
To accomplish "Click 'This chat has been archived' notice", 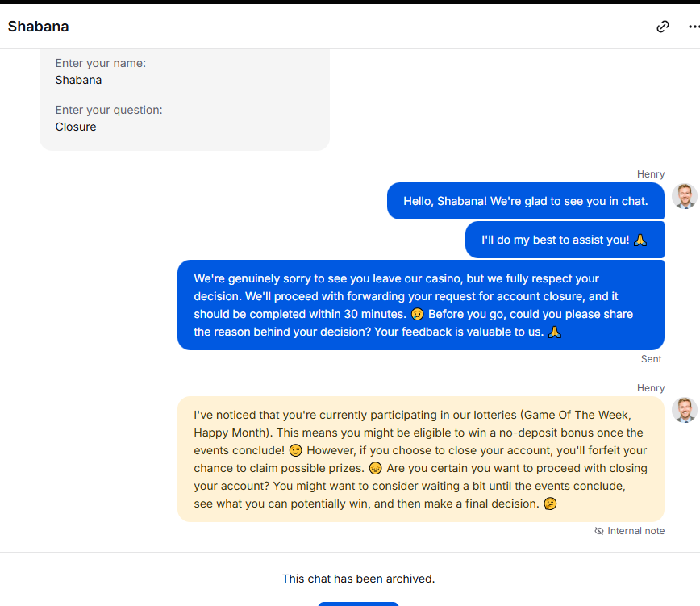I will (358, 579).
